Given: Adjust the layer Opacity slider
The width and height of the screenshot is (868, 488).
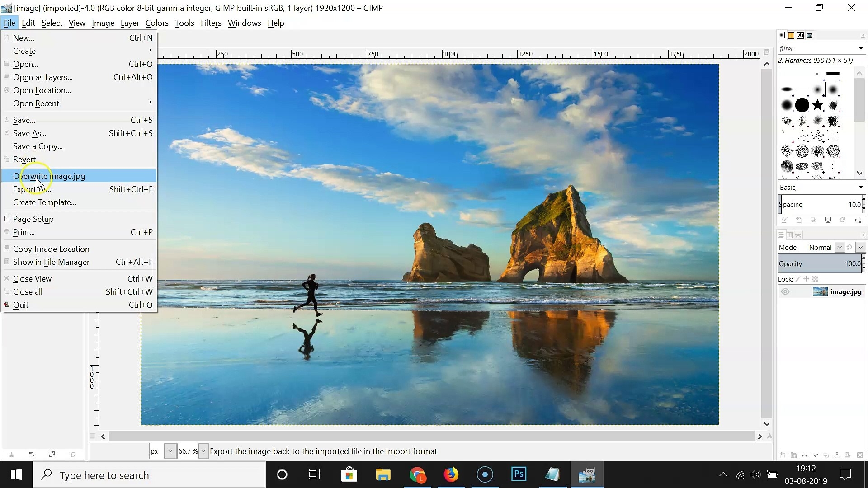Looking at the screenshot, I should click(x=818, y=263).
